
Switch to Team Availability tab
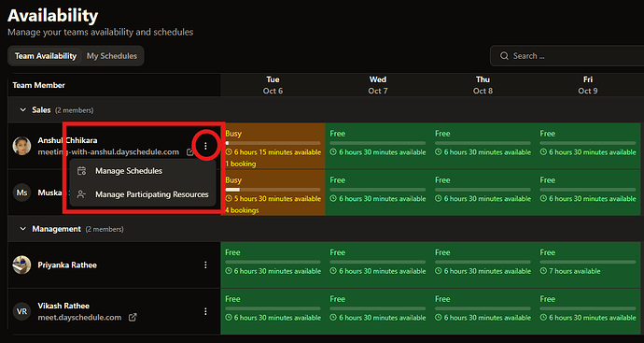point(46,56)
